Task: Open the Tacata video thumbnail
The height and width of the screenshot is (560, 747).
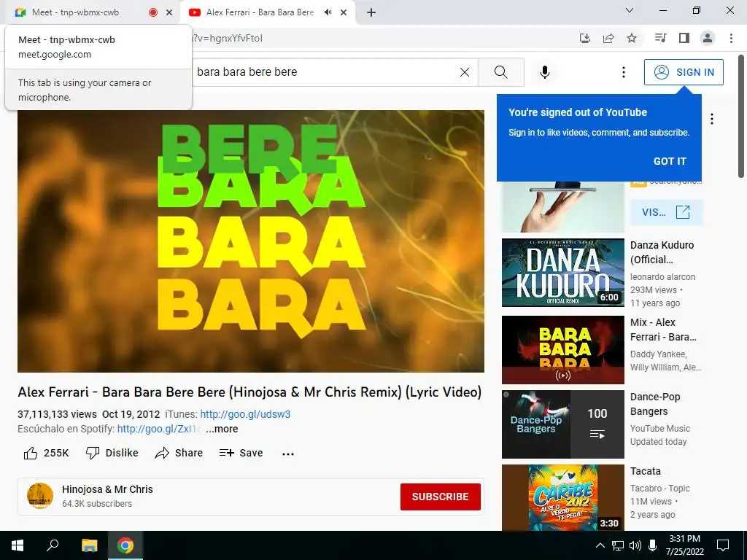Action: click(562, 497)
